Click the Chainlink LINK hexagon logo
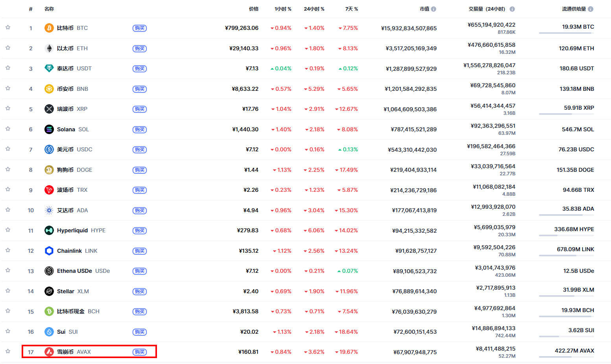The image size is (611, 364). click(x=49, y=251)
